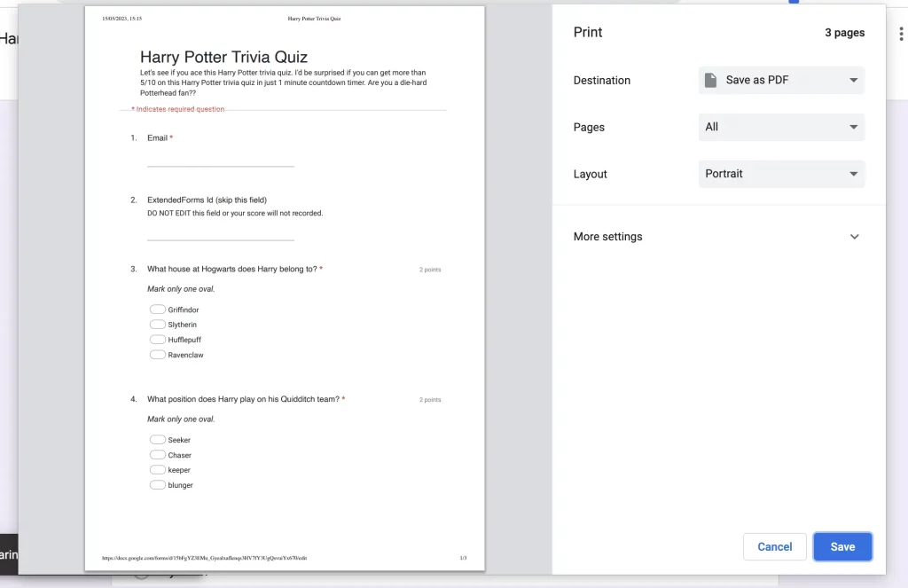This screenshot has height=588, width=908.
Task: Select the Chaser oval
Action: click(x=157, y=455)
